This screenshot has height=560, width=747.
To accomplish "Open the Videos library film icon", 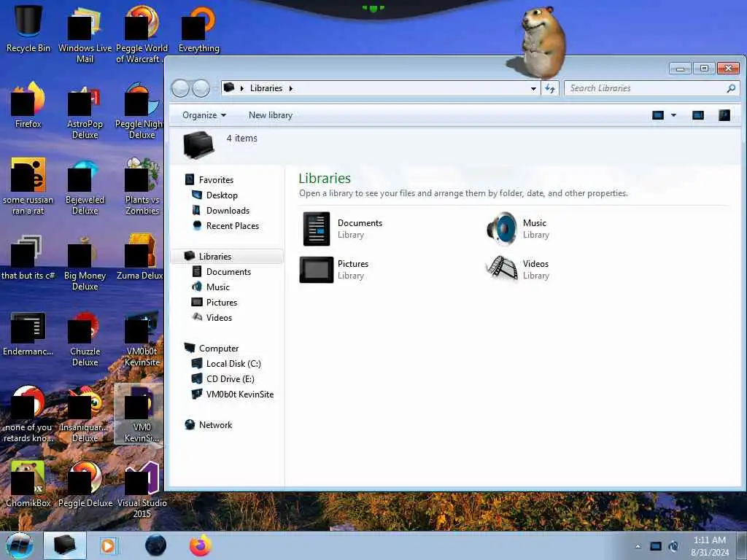I will coord(502,269).
